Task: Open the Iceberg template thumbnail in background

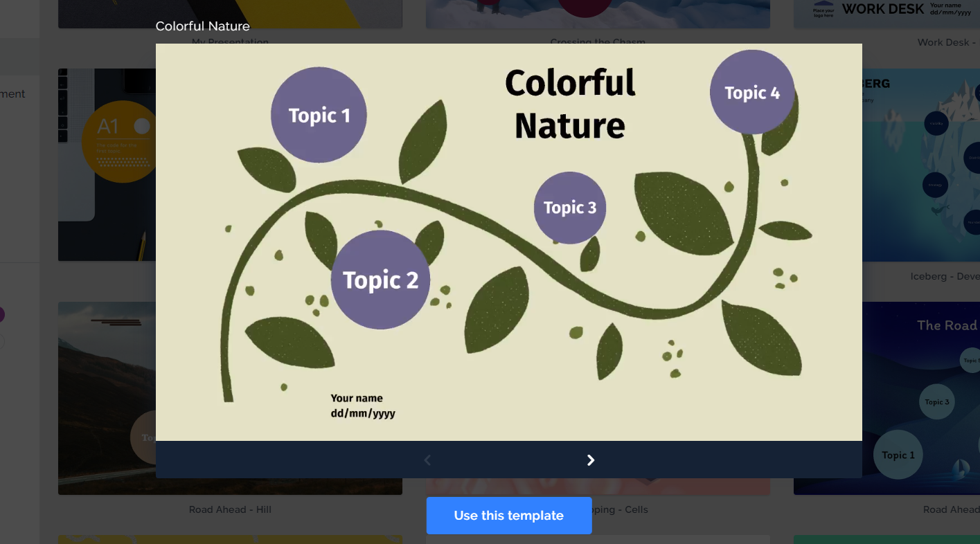Action: pyautogui.click(x=921, y=165)
